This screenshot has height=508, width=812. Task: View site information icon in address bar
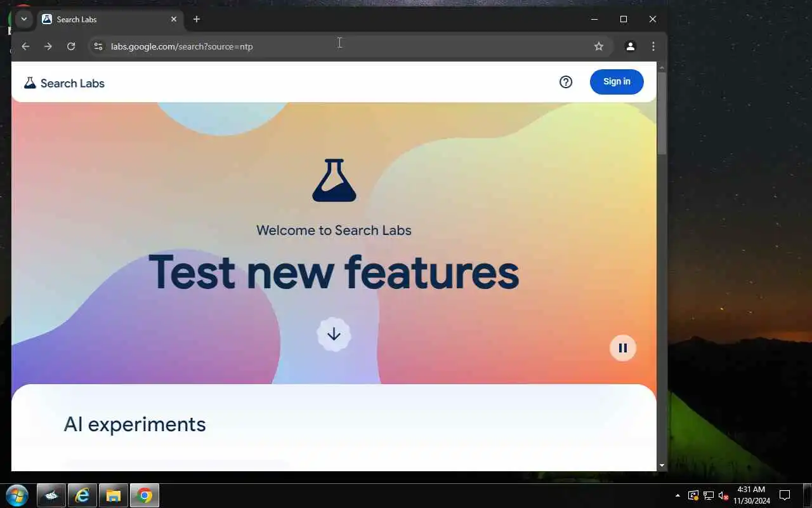point(98,46)
